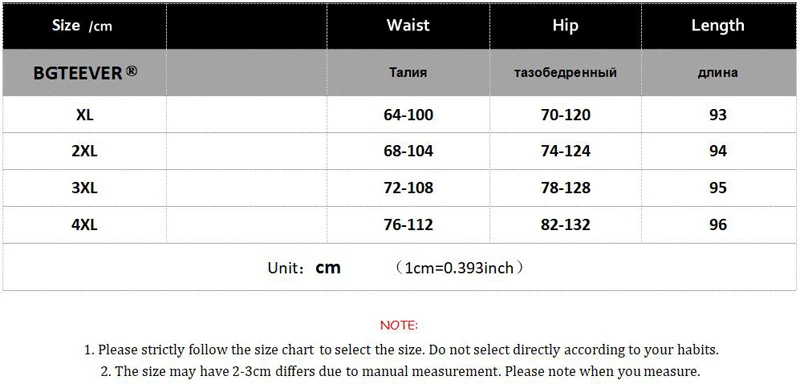Click the Талия Russian waist label
Screen dimensions: 800x384
point(408,73)
